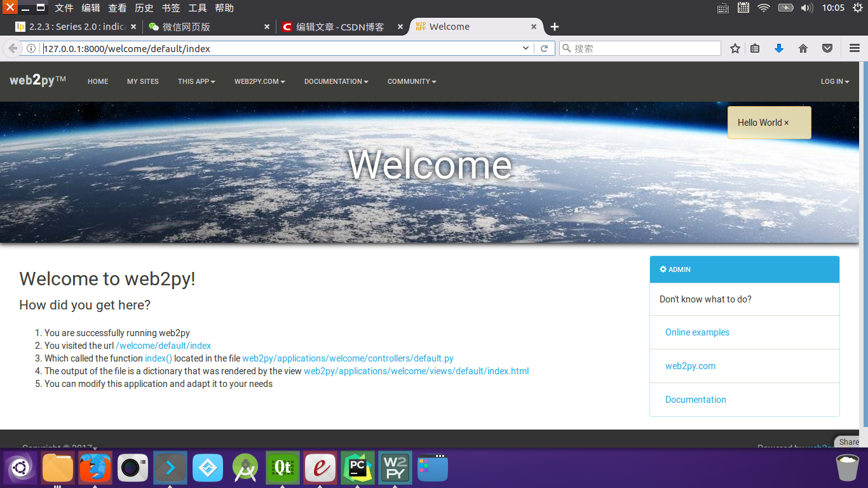
Task: Expand the WEB2PY.COM dropdown menu
Action: (x=259, y=81)
